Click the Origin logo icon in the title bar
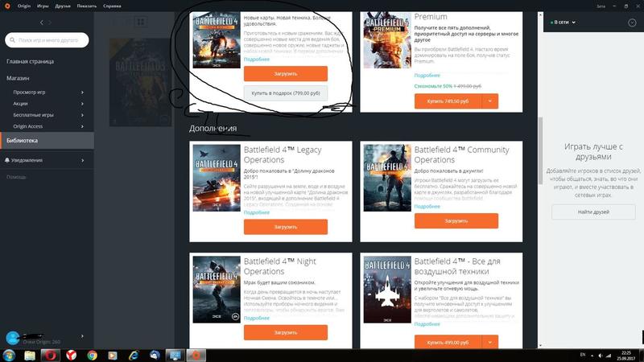Image resolution: width=644 pixels, height=362 pixels. (x=7, y=6)
